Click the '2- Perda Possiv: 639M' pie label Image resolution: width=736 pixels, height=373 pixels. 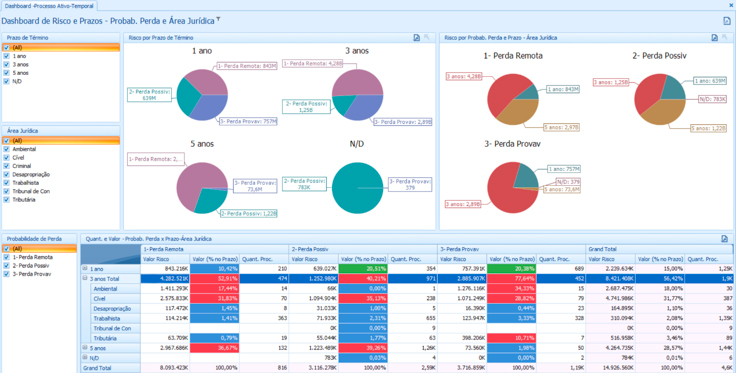coord(150,95)
